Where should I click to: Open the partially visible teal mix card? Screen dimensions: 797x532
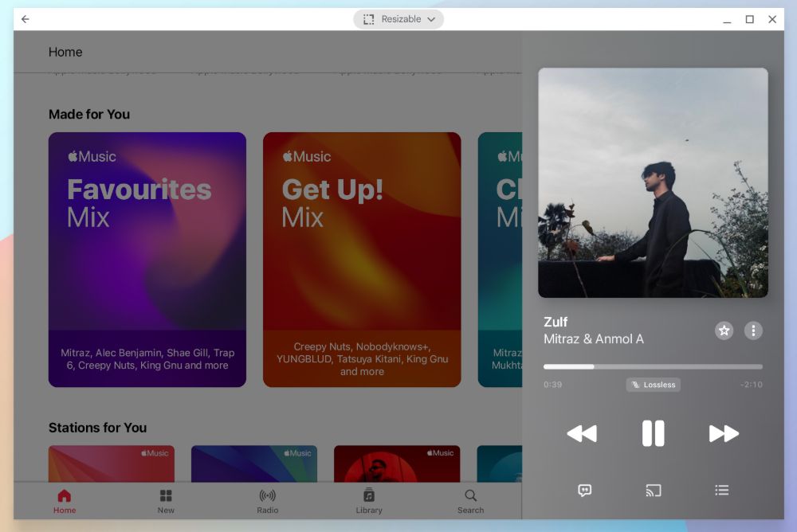tap(501, 260)
